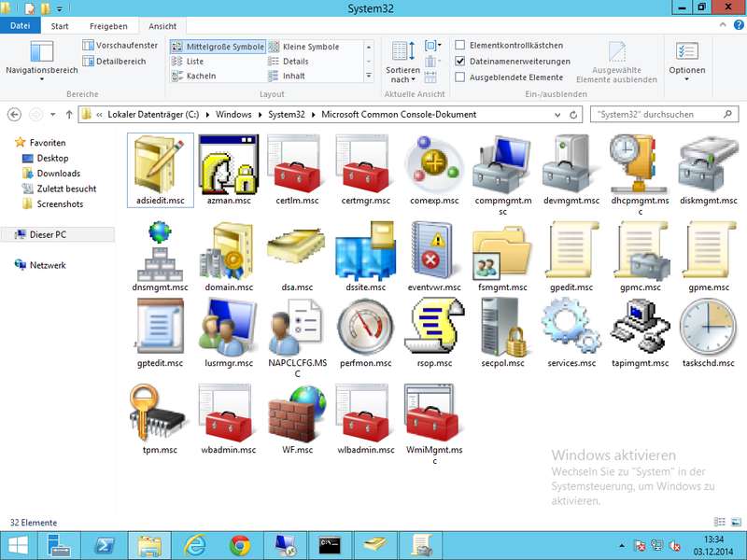
Task: Select gpmc.msc group policy icon
Action: click(x=640, y=251)
